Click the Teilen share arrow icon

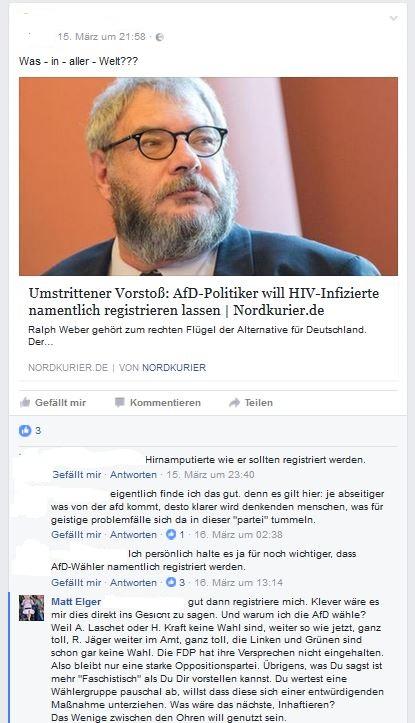(234, 403)
